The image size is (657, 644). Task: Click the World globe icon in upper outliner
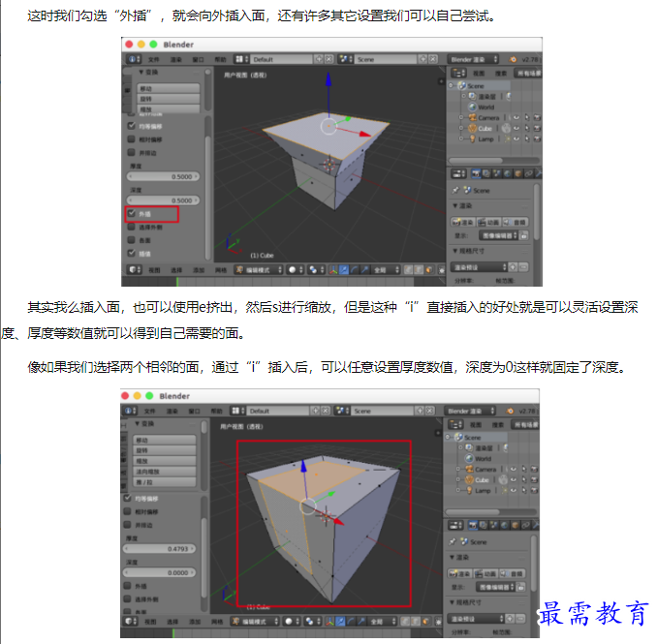(x=473, y=107)
